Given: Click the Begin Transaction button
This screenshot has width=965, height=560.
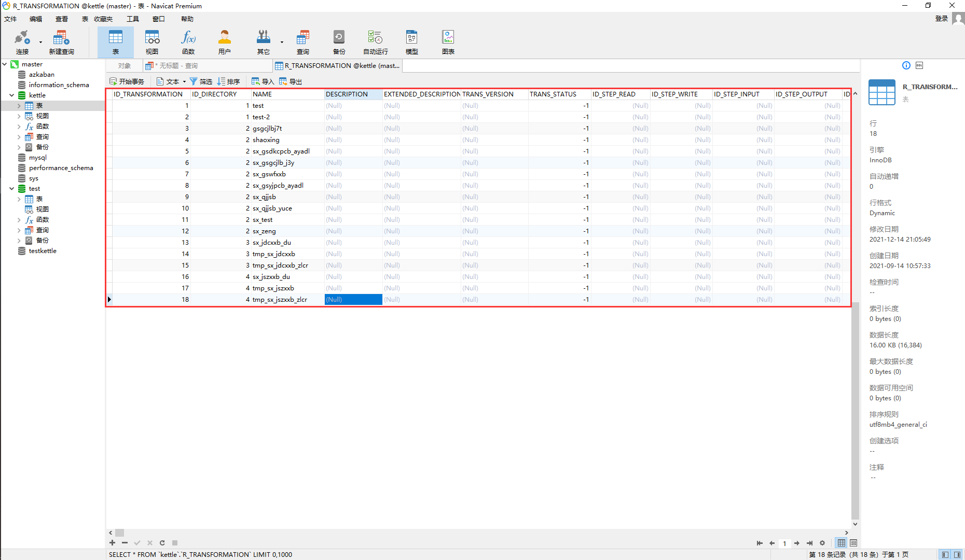Looking at the screenshot, I should (127, 81).
